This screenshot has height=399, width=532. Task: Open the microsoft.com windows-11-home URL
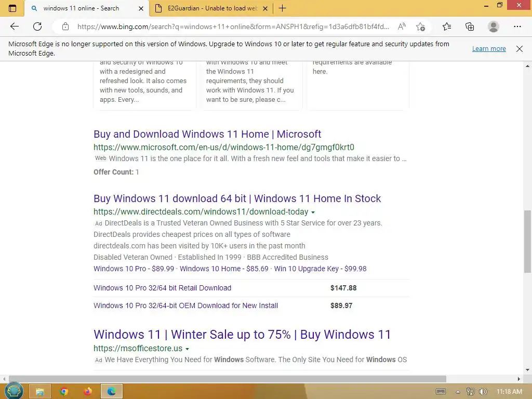(x=224, y=147)
